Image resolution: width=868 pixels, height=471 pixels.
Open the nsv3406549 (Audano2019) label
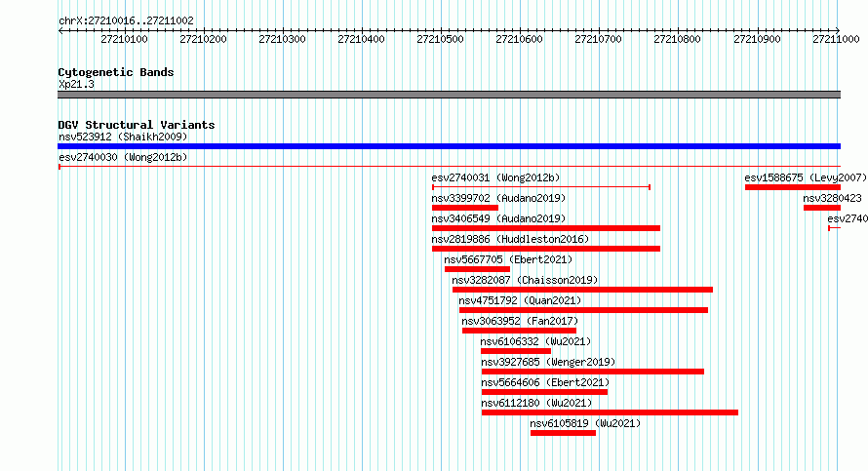point(498,218)
